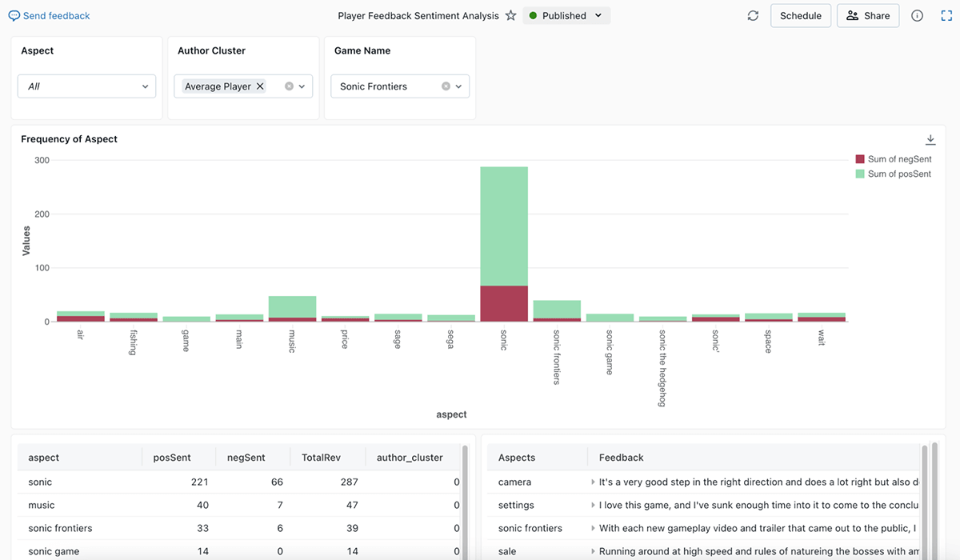This screenshot has width=960, height=560.
Task: Sort table by posSent column header
Action: click(x=172, y=458)
